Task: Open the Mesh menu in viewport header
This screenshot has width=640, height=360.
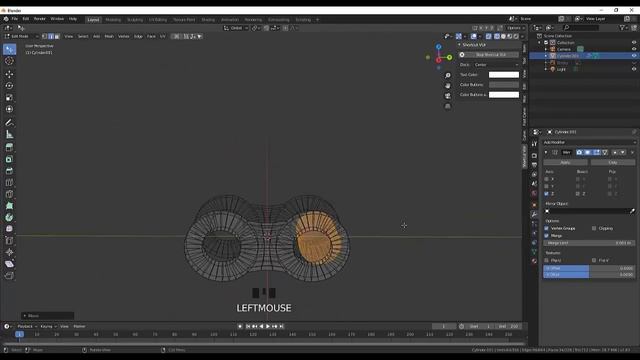Action: (109, 36)
